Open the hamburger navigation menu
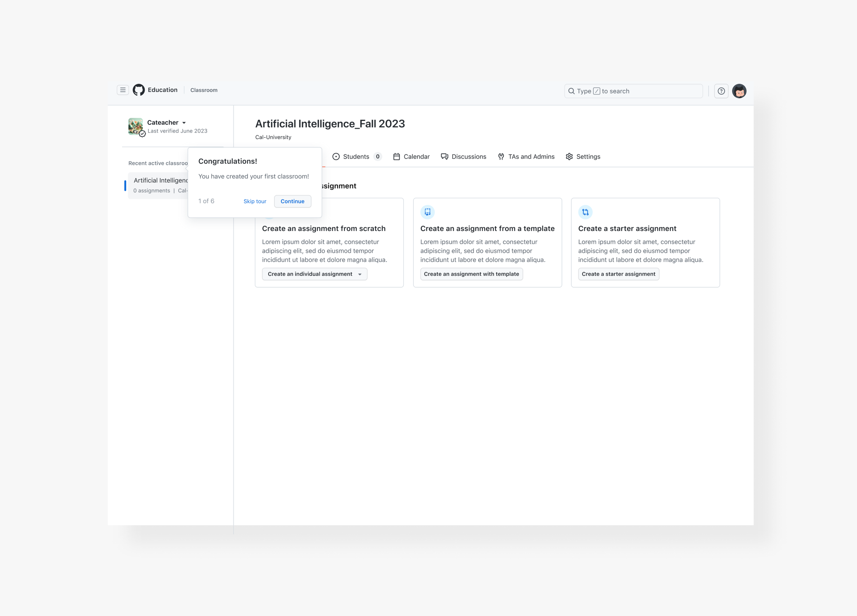Screen dimensions: 857x616 click(x=123, y=90)
